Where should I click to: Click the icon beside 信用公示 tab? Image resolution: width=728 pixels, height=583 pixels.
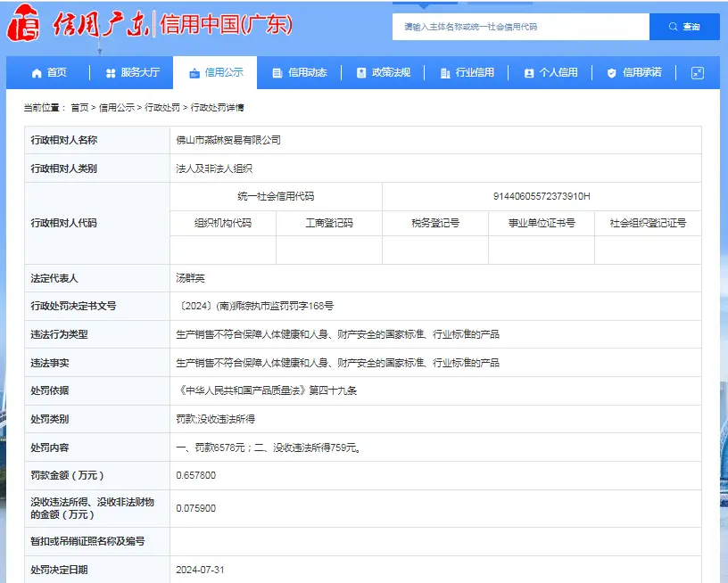[x=194, y=73]
